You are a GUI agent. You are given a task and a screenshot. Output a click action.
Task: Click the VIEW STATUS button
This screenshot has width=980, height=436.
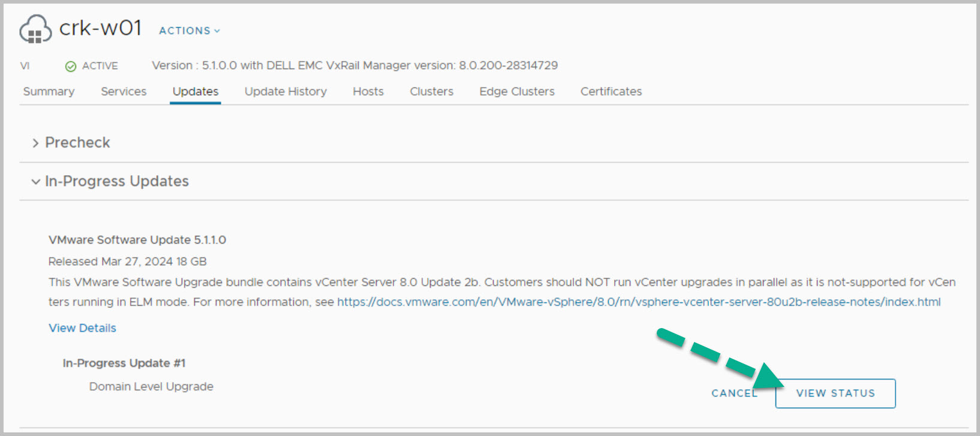pos(835,393)
